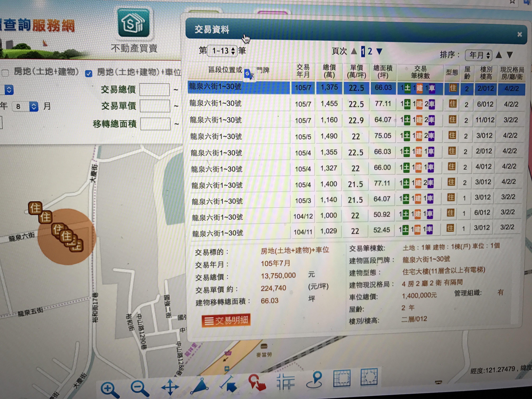Click the 總面積(坪) column header

383,72
